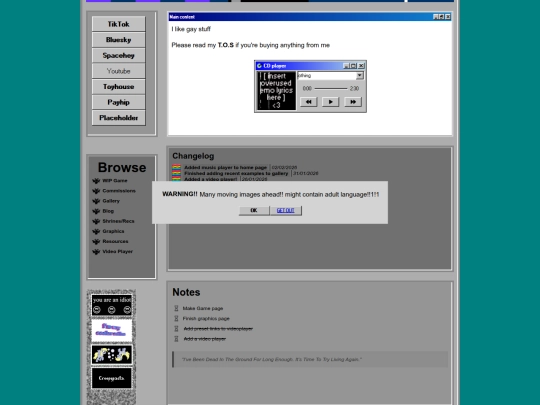This screenshot has width=540, height=405.
Task: Click the CD player fast-forward button
Action: 353,102
